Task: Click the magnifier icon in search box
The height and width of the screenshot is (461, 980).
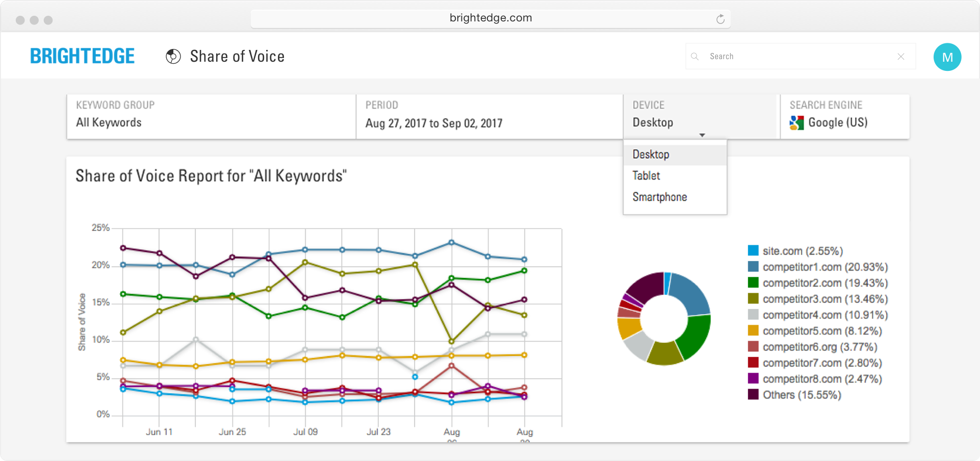Action: 694,57
